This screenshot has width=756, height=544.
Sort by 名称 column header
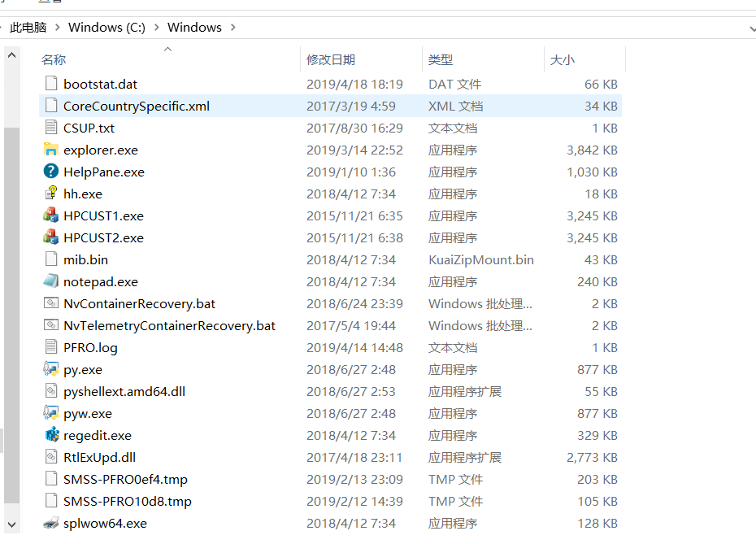point(54,60)
